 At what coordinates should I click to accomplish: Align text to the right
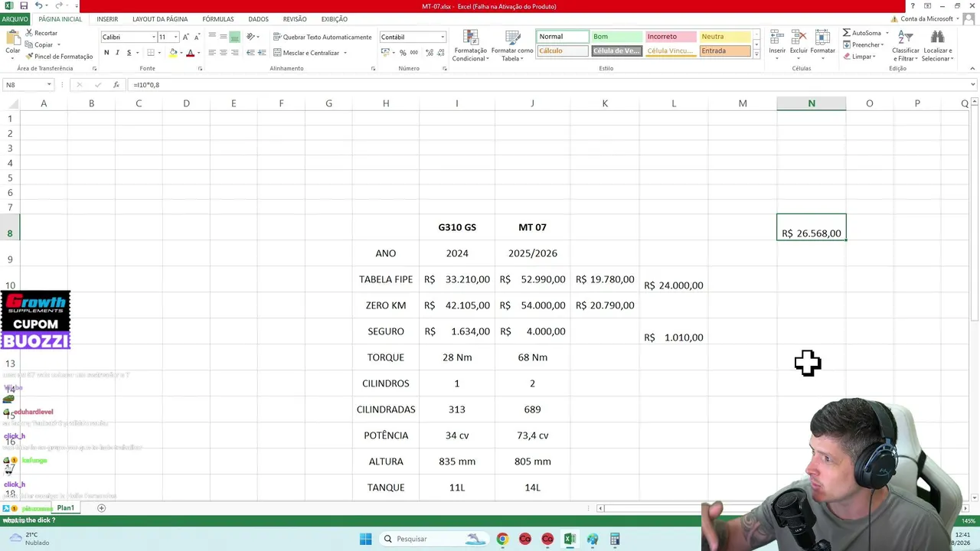235,53
